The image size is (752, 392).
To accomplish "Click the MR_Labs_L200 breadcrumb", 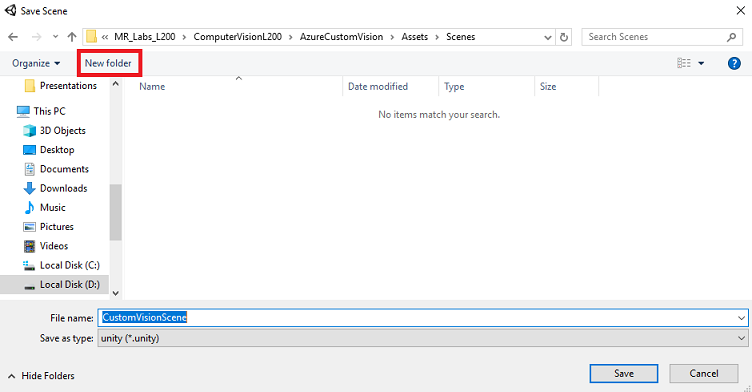I will (144, 37).
